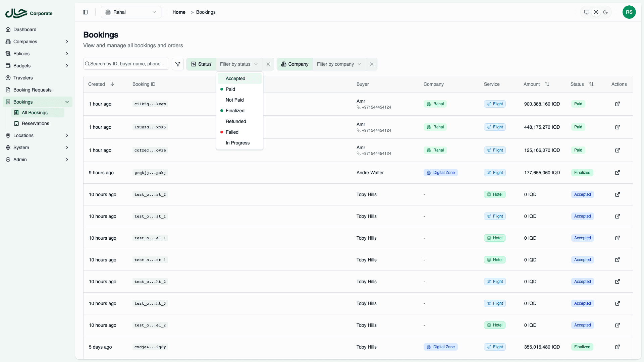
Task: Click the search bookings input field
Action: (126, 64)
